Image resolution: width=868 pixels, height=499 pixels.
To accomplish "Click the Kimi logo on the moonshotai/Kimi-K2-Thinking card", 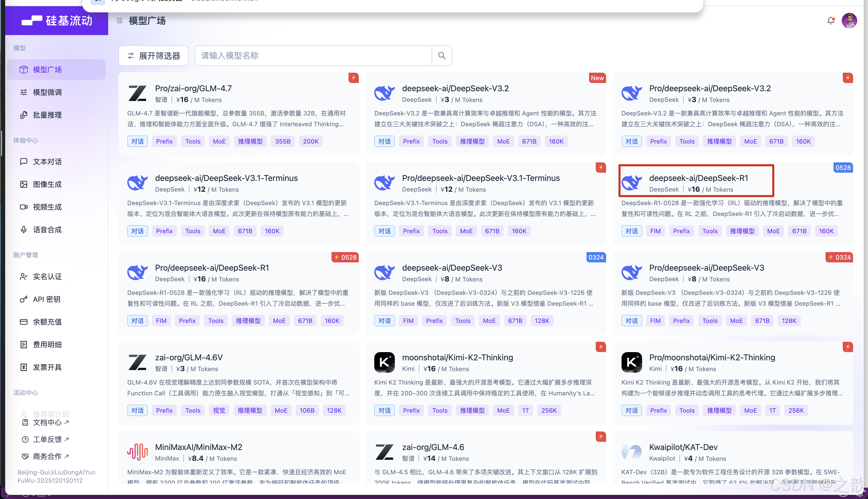I will click(x=384, y=362).
